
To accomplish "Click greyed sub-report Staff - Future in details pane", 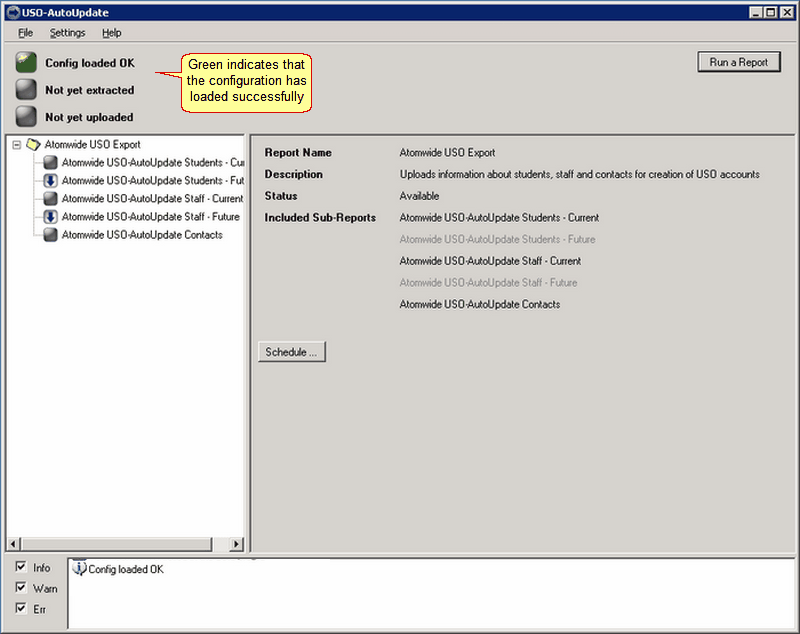I will [x=488, y=283].
